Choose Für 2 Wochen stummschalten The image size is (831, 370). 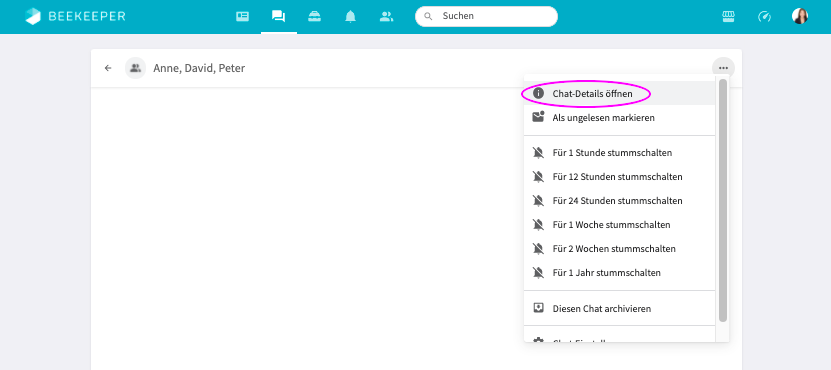[x=620, y=249]
